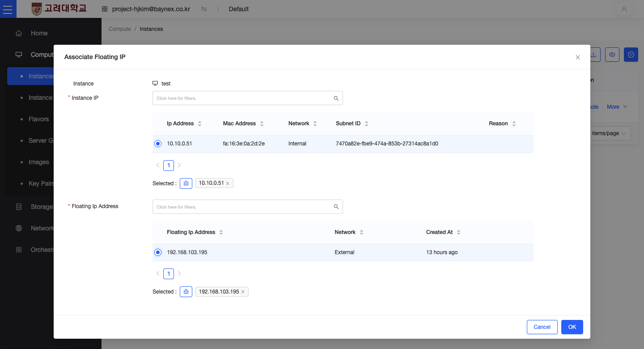Click the 13 hours ago cell

pos(442,252)
